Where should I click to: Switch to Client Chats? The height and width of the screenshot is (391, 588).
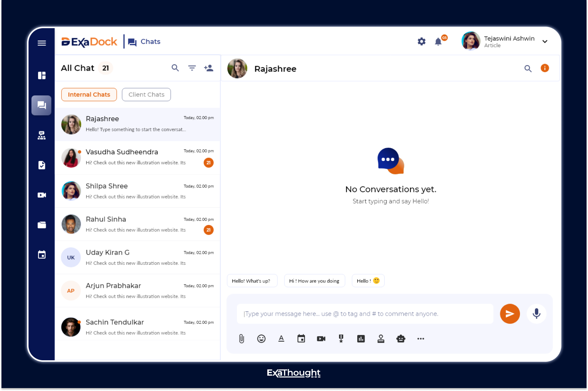point(146,94)
